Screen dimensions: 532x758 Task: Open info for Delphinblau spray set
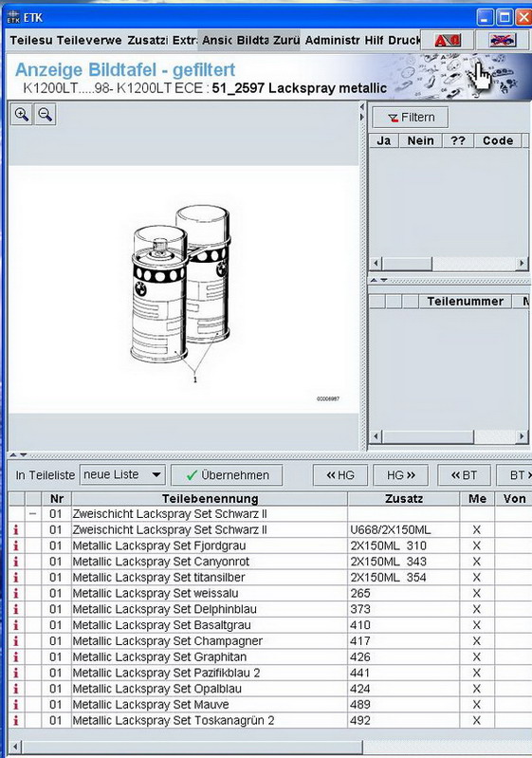coord(16,609)
